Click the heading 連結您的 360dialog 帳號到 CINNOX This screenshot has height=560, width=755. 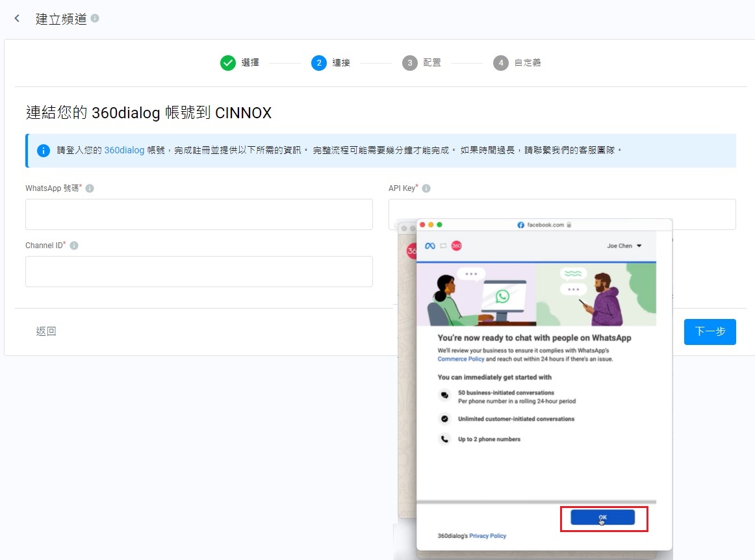coord(149,112)
